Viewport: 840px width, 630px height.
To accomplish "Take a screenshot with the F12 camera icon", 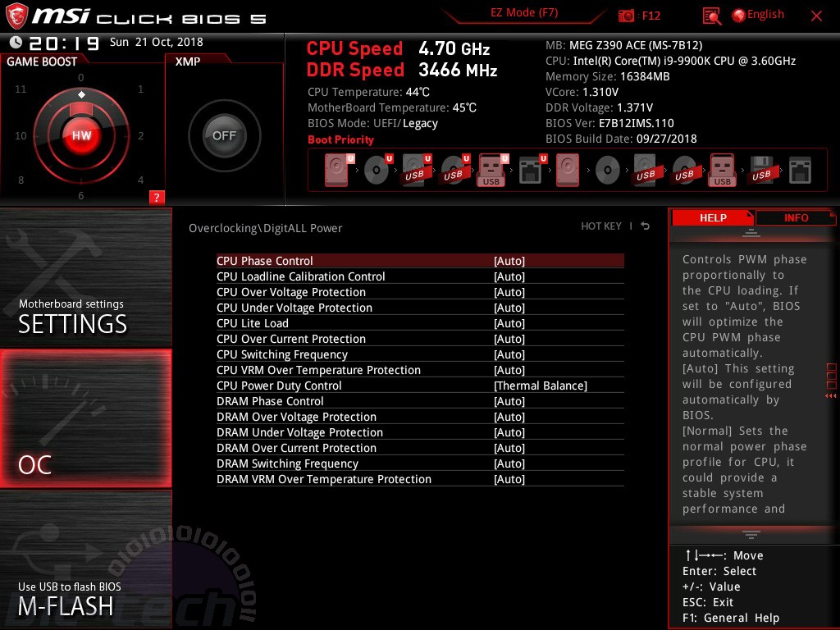I will 626,16.
